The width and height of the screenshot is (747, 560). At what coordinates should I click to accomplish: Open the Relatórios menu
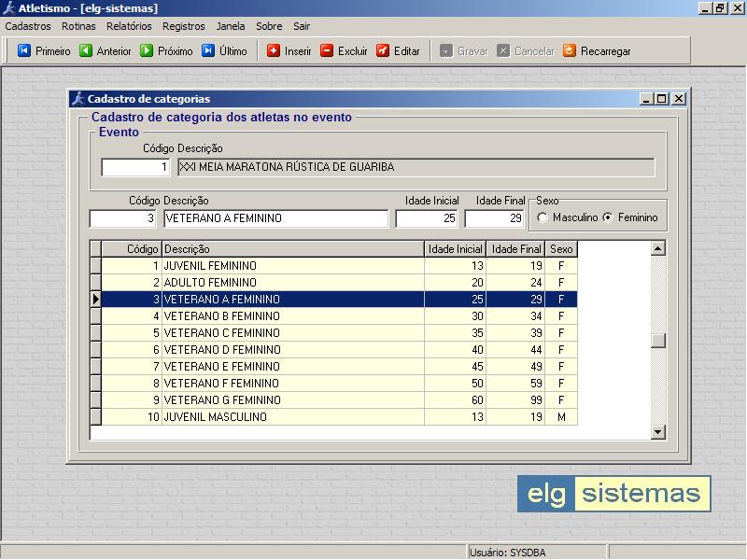click(x=129, y=26)
